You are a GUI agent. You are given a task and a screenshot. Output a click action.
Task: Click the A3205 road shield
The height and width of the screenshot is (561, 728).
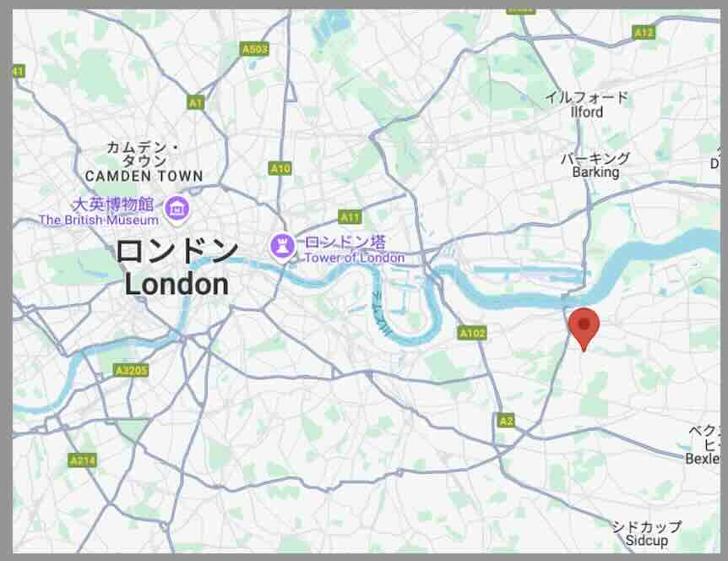[x=132, y=370]
